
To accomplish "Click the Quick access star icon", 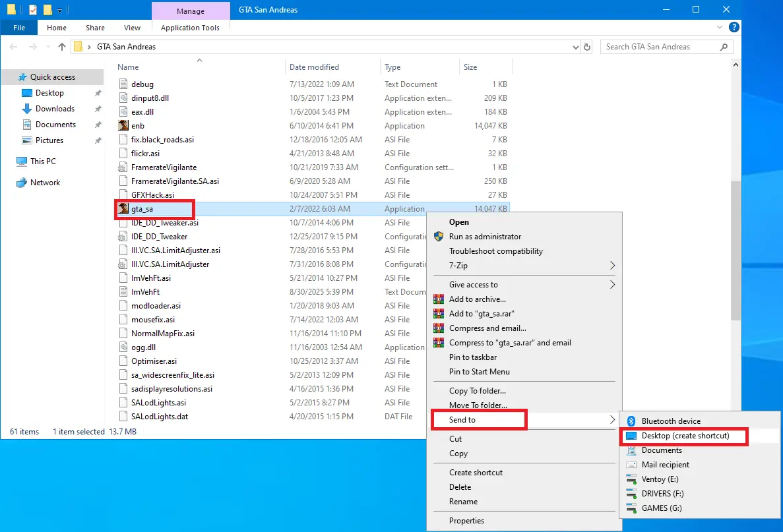I will coord(22,77).
